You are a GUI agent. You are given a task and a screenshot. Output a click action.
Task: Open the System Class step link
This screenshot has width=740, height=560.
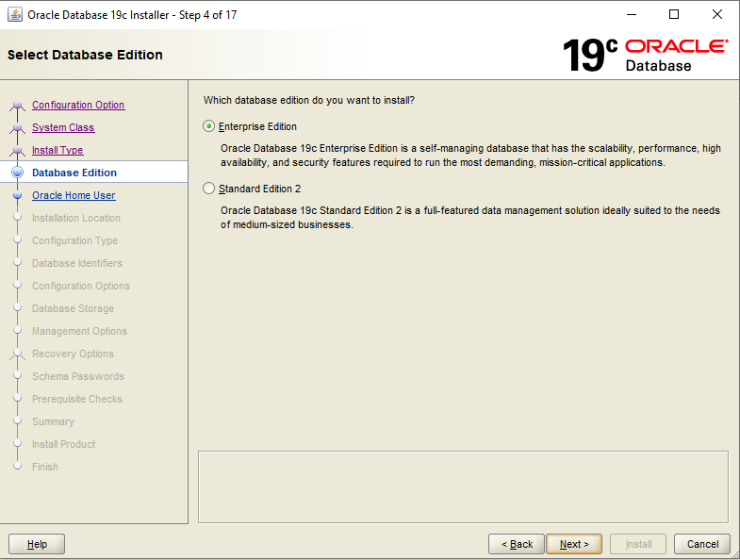tap(63, 127)
